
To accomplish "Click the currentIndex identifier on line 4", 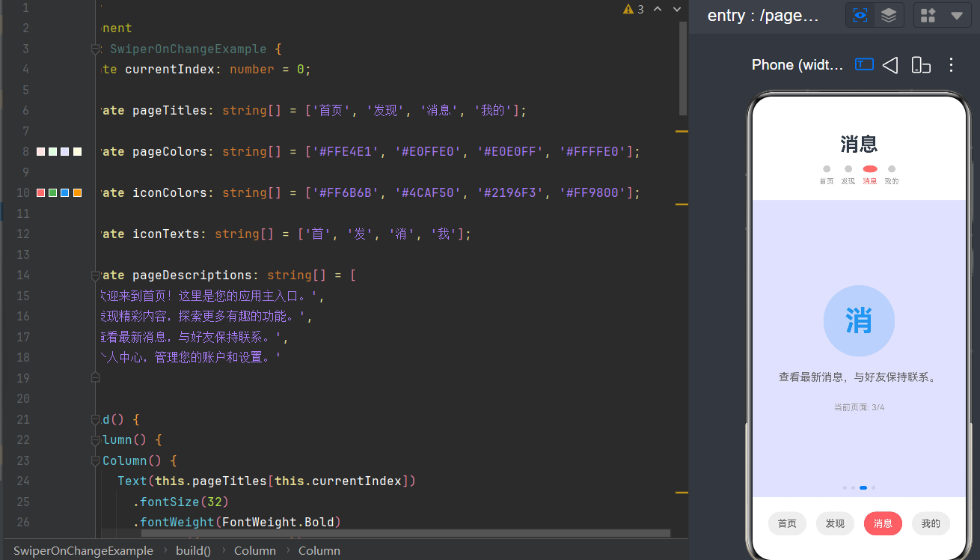I will coord(169,70).
